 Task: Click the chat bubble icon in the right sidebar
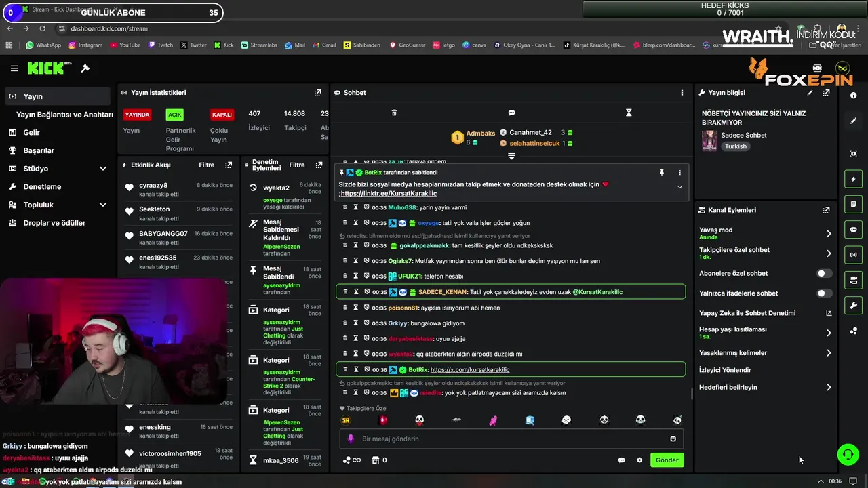tap(853, 230)
